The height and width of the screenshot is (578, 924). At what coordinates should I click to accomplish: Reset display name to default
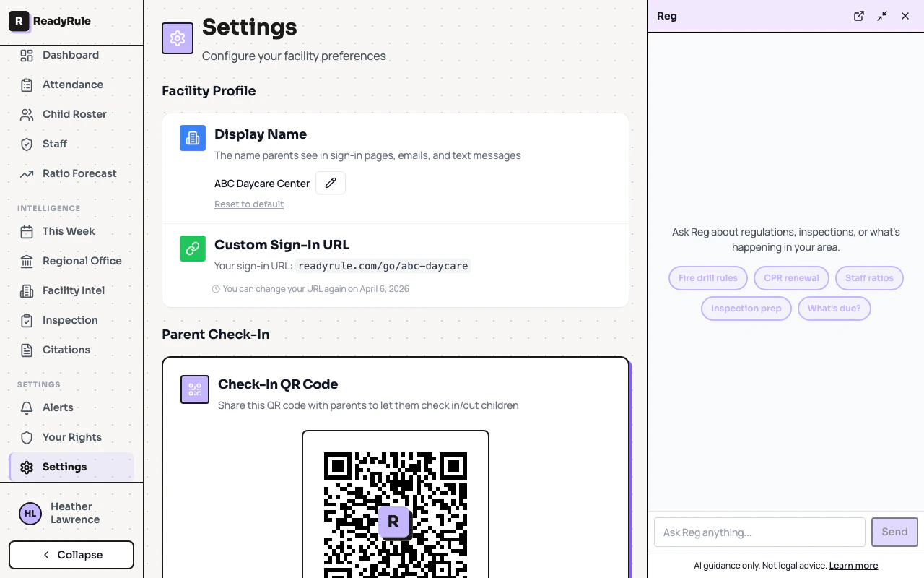point(249,204)
